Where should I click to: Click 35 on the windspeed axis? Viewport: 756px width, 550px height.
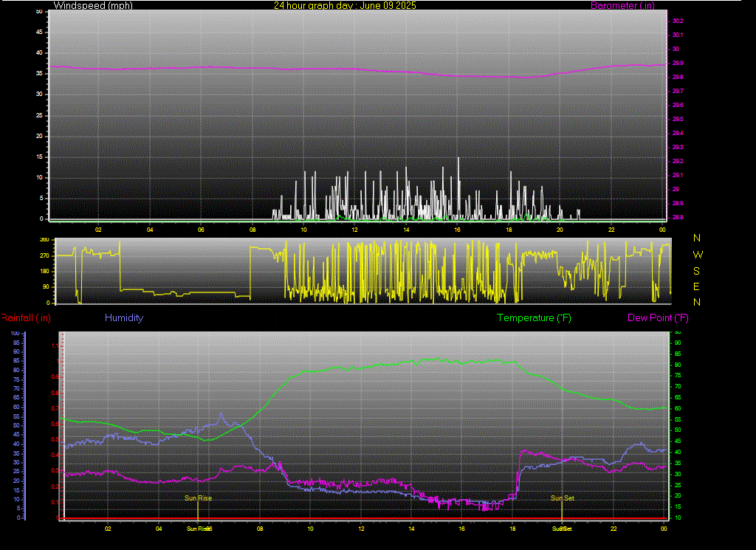40,73
